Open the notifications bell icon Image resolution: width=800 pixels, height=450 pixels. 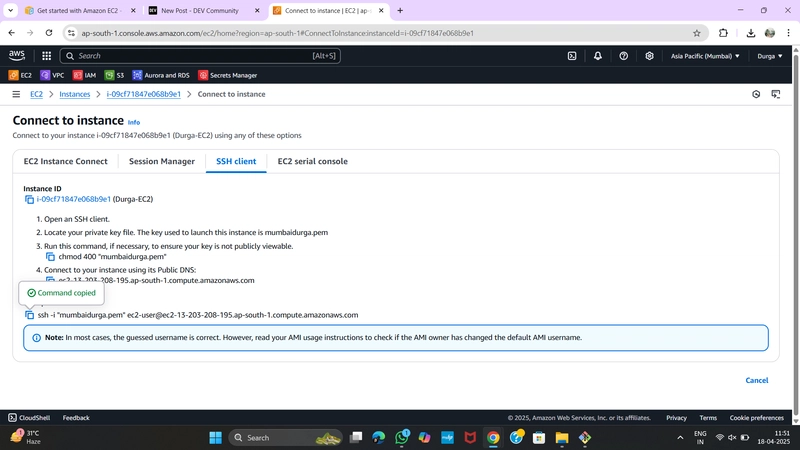pos(597,56)
